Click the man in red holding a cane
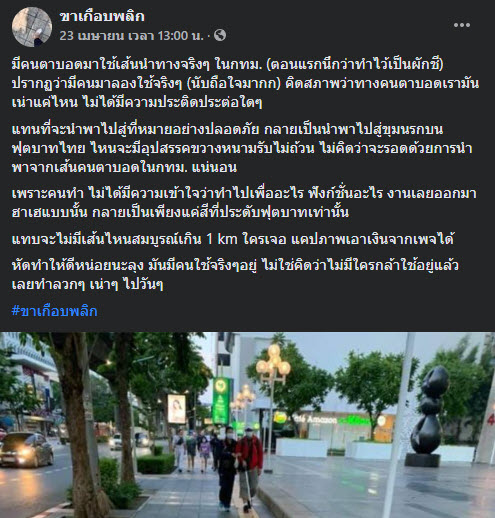 click(x=249, y=467)
